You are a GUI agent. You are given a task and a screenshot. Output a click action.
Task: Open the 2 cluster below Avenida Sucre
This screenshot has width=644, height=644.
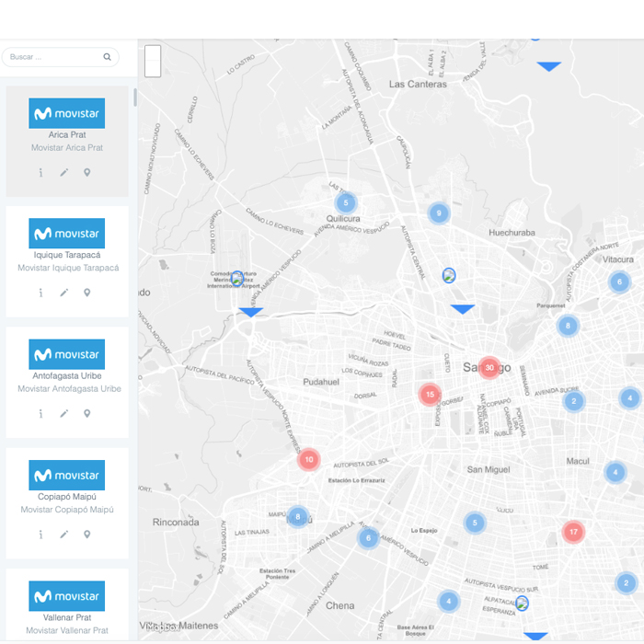[574, 401]
